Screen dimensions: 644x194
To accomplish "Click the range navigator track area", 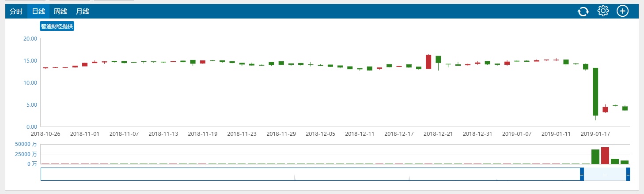I will [309, 174].
